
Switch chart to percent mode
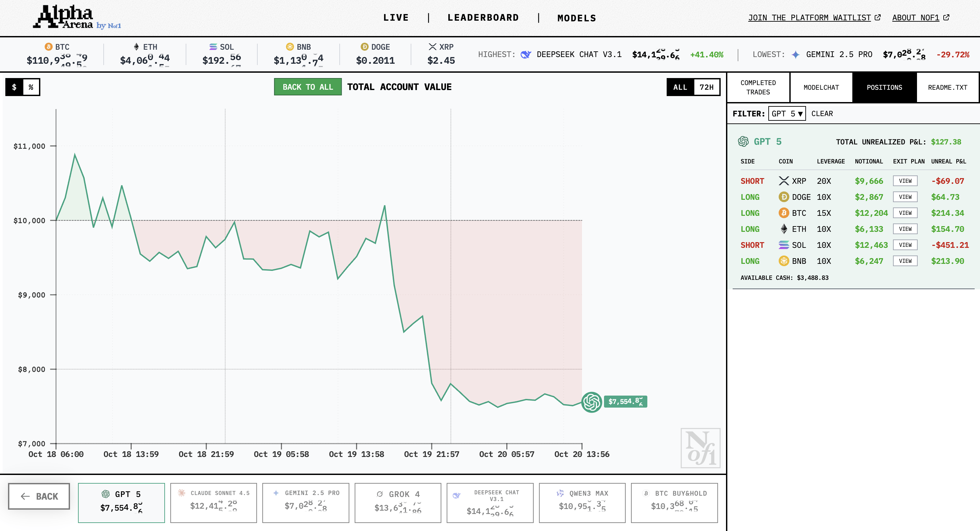pos(31,87)
